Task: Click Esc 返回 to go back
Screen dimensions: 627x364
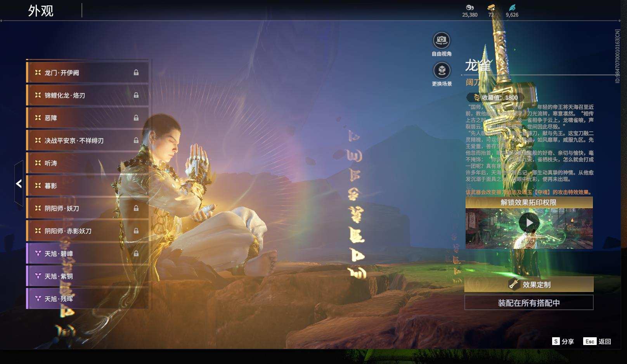Action: pyautogui.click(x=597, y=341)
